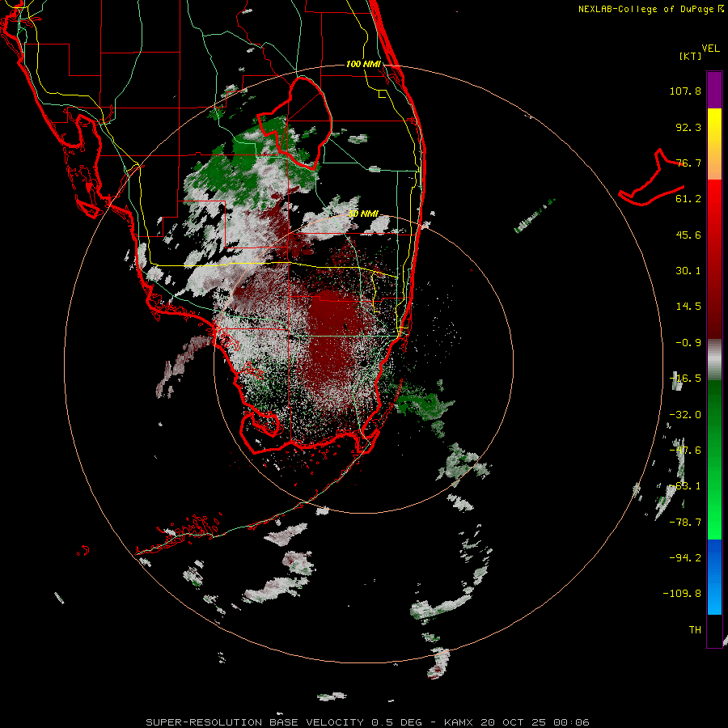Click the 61.2 velocity scale label
The image size is (728, 728).
(688, 199)
